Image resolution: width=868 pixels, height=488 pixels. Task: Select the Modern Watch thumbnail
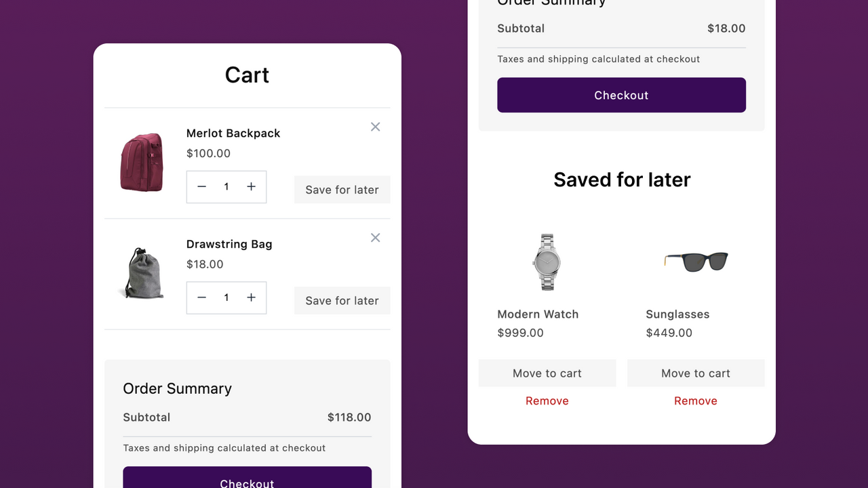(x=547, y=262)
